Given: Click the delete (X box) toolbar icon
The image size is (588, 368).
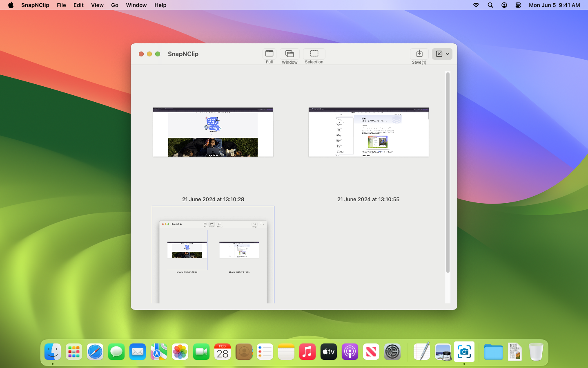Looking at the screenshot, I should 439,54.
